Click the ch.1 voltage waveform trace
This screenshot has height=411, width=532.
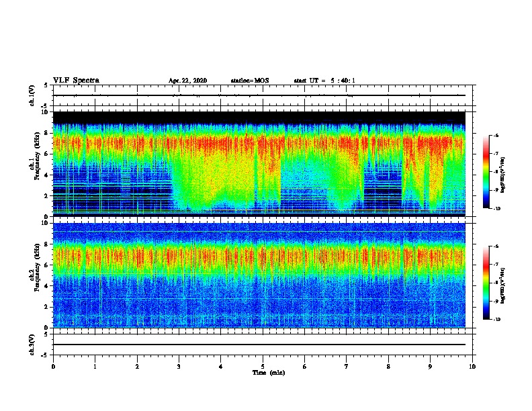259,95
